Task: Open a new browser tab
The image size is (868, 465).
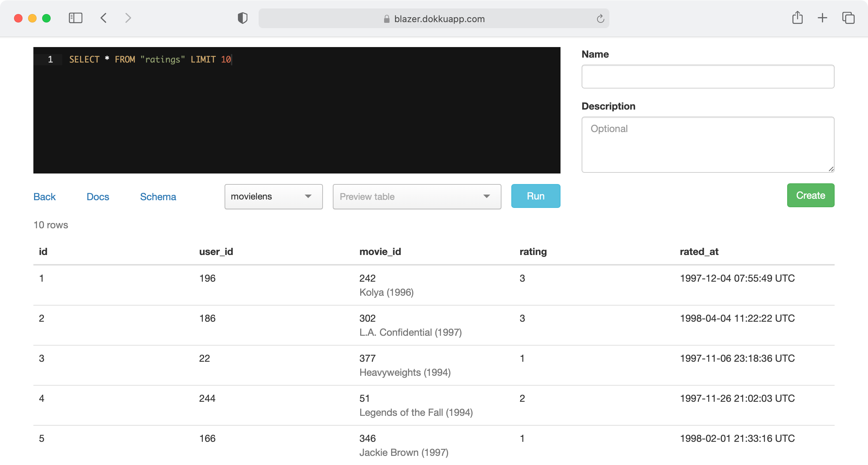Action: click(x=822, y=18)
